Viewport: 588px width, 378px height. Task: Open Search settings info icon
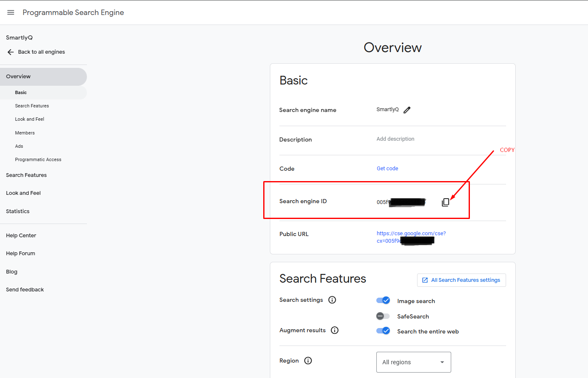(332, 300)
